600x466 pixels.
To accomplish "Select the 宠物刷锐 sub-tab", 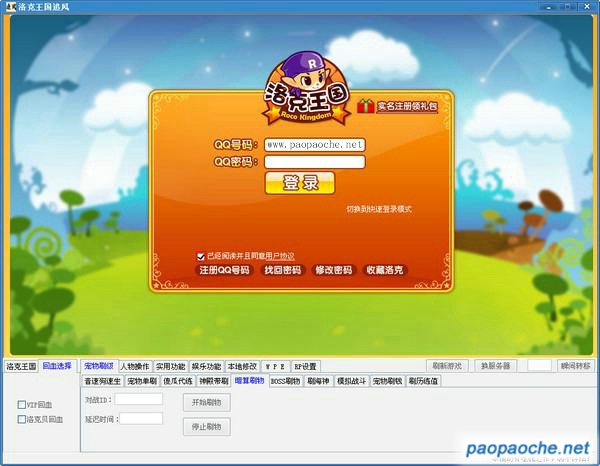I will (x=387, y=381).
